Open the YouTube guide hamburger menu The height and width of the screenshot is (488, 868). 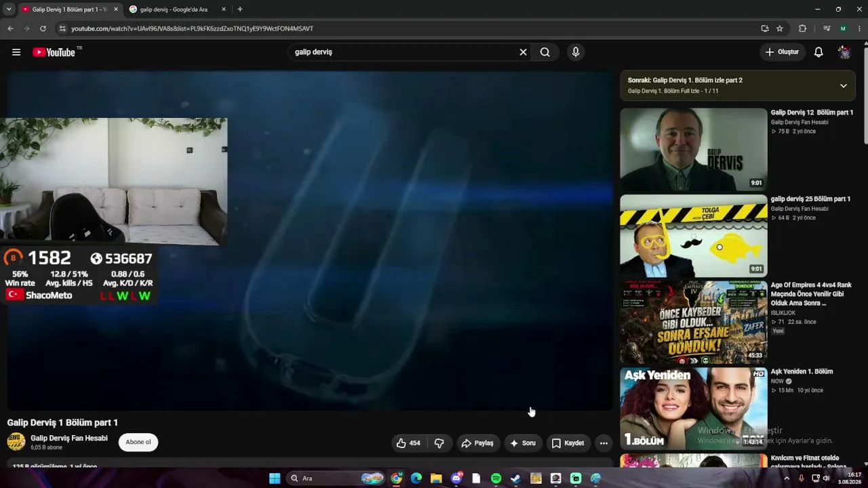[x=16, y=52]
